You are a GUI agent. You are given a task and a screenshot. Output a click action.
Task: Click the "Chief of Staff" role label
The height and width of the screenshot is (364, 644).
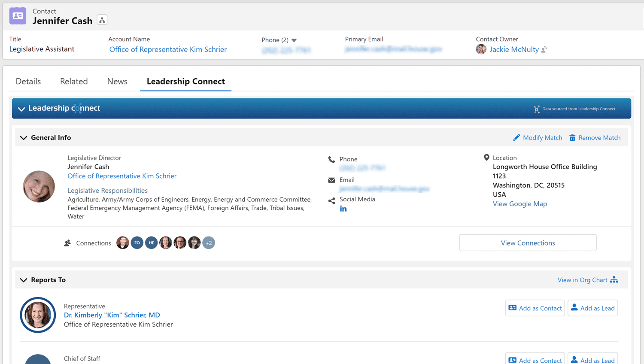click(82, 359)
